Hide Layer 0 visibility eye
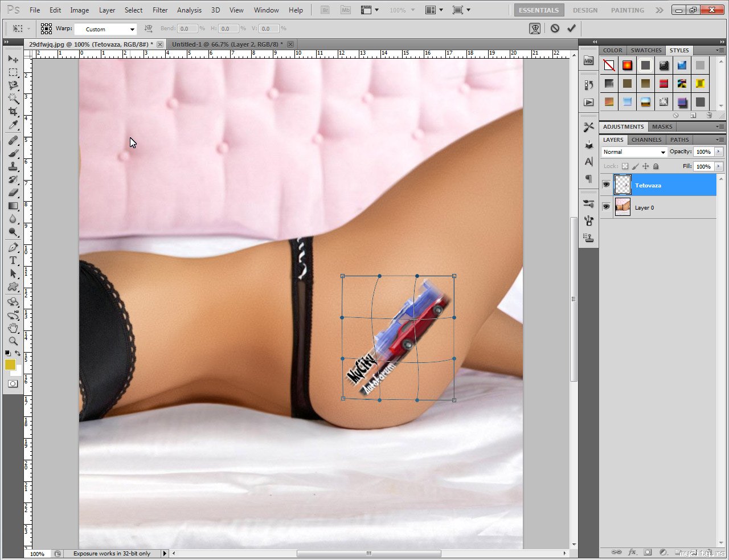This screenshot has width=729, height=560. pos(606,207)
